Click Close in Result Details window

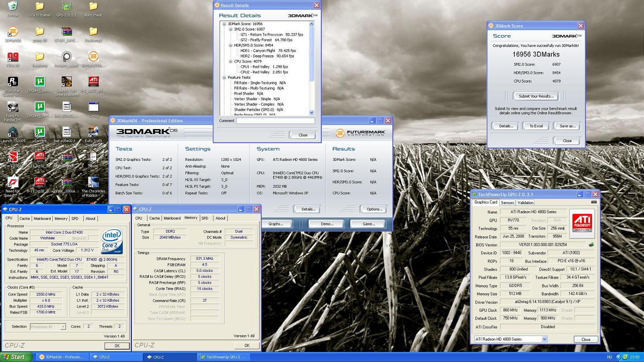pyautogui.click(x=303, y=135)
